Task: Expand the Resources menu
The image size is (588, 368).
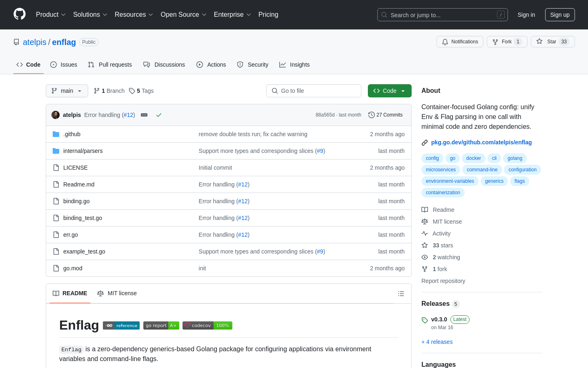Action: [x=134, y=15]
